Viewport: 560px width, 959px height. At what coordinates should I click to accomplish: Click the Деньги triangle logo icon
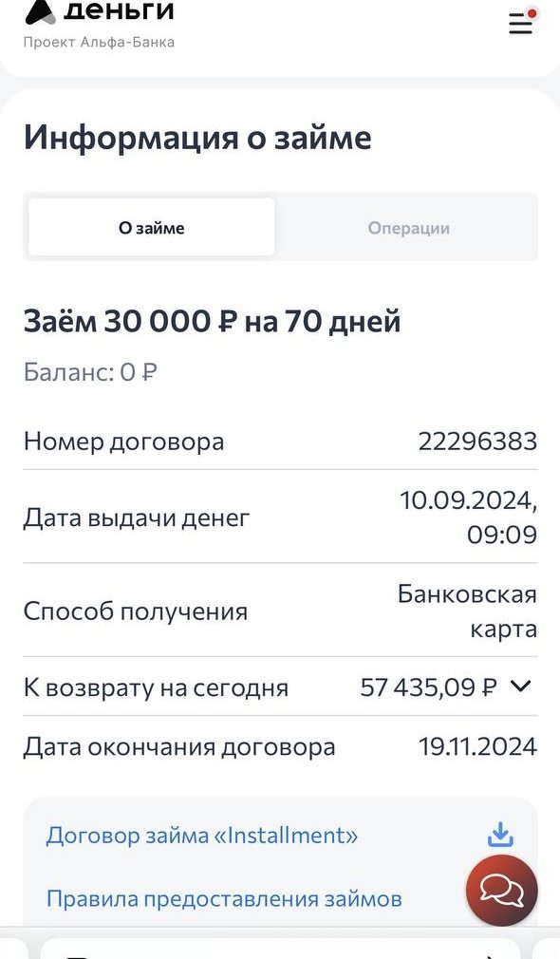(x=41, y=11)
